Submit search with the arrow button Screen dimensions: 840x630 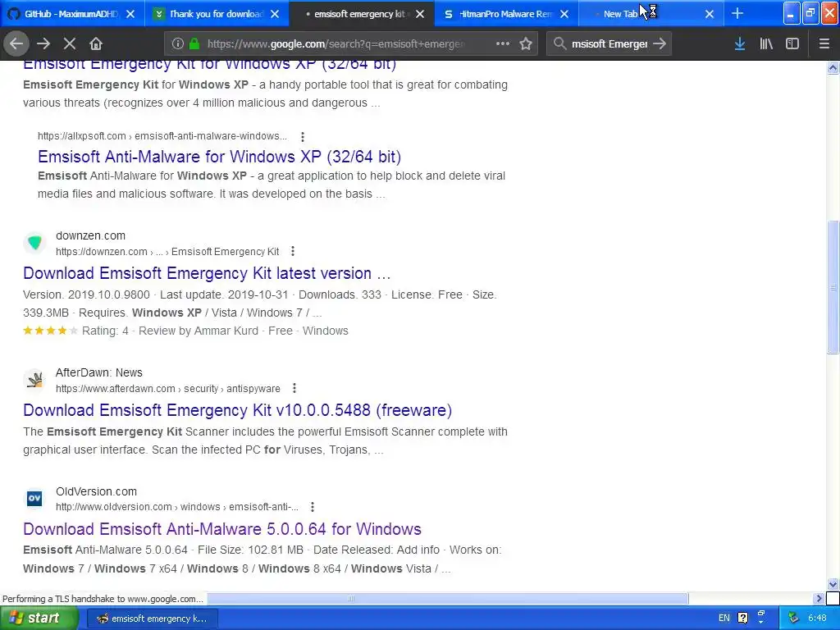[x=660, y=43]
